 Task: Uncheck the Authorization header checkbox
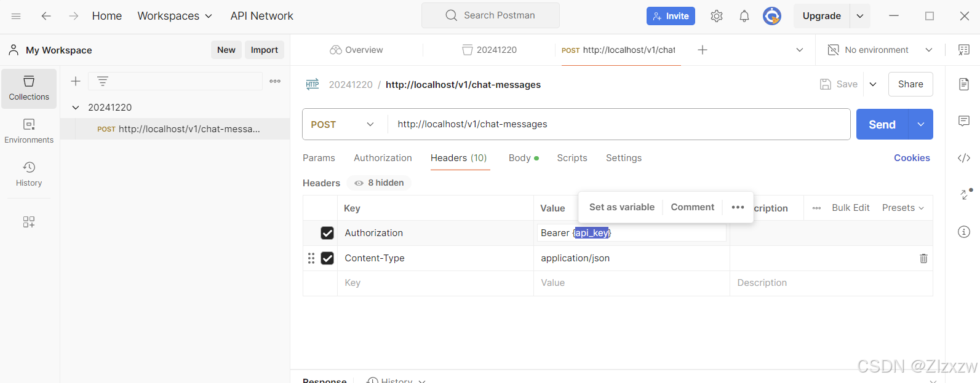tap(327, 233)
